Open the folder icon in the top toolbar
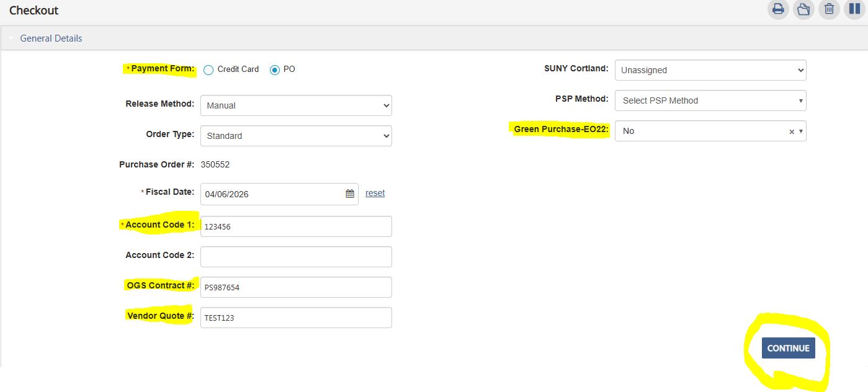The height and width of the screenshot is (392, 868). [x=803, y=9]
